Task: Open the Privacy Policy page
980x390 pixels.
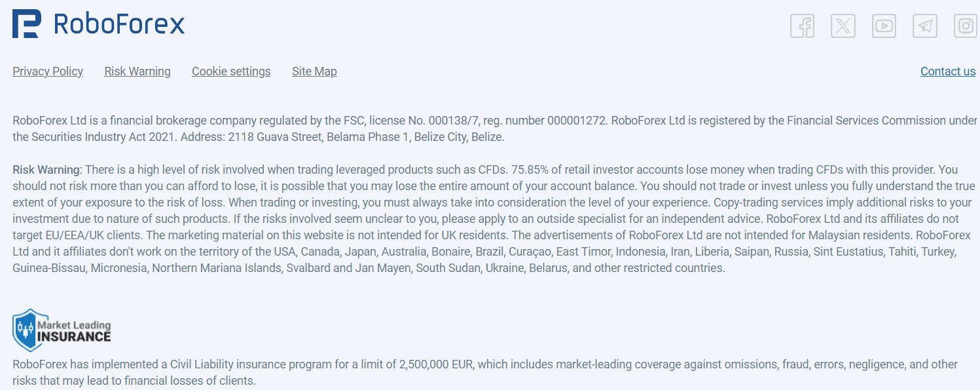Action: [x=47, y=71]
